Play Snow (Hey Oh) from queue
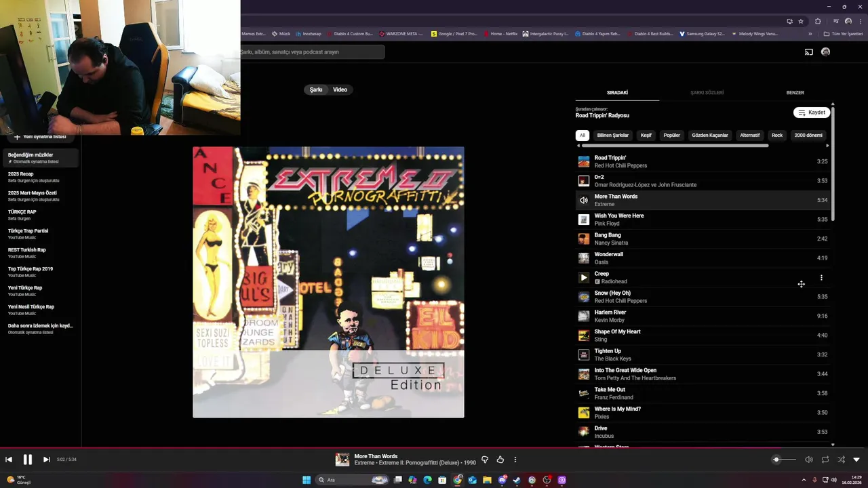Screen dimensions: 868x488 [x=702, y=297]
